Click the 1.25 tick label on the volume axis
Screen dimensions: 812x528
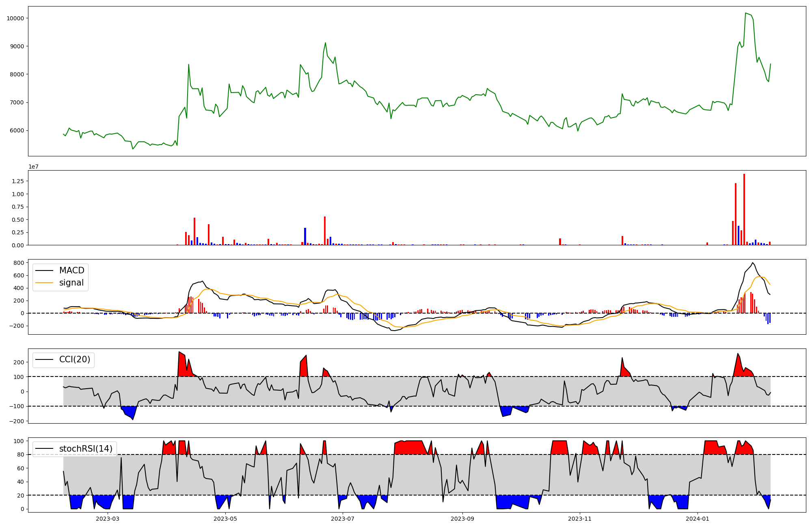click(x=18, y=181)
